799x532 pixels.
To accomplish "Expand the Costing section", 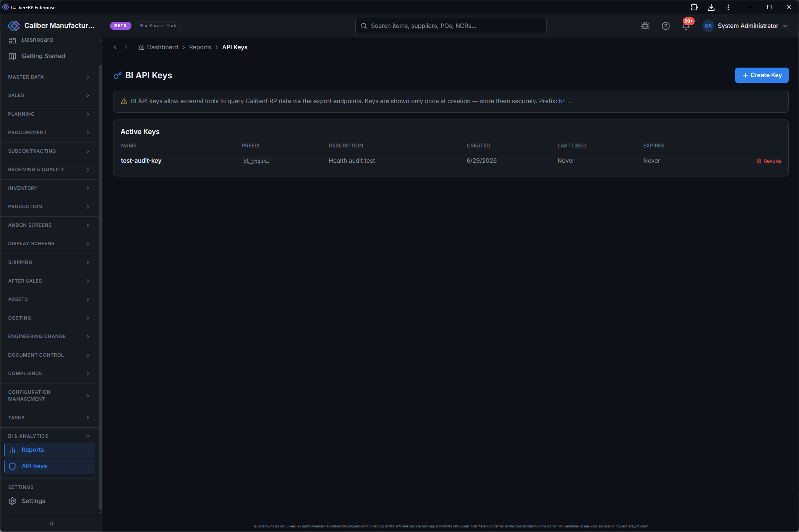I will coord(50,318).
